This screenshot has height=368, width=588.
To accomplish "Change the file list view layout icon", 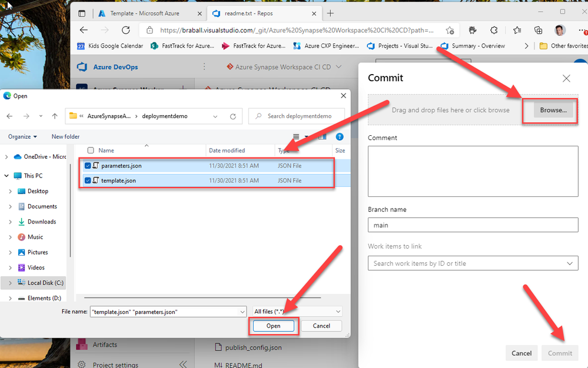I will [x=296, y=136].
